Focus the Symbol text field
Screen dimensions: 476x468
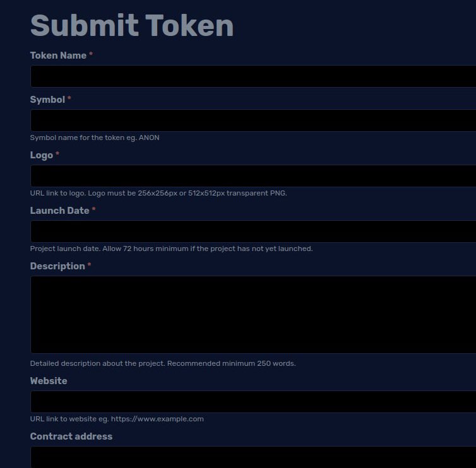253,120
